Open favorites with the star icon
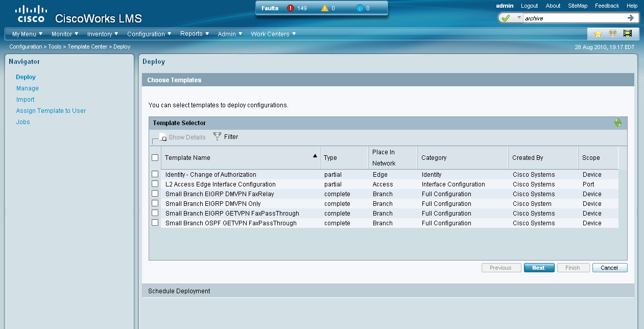 click(x=598, y=34)
